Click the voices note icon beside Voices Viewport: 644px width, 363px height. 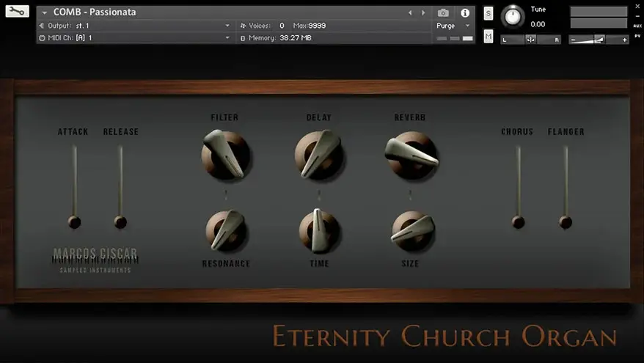coord(243,26)
